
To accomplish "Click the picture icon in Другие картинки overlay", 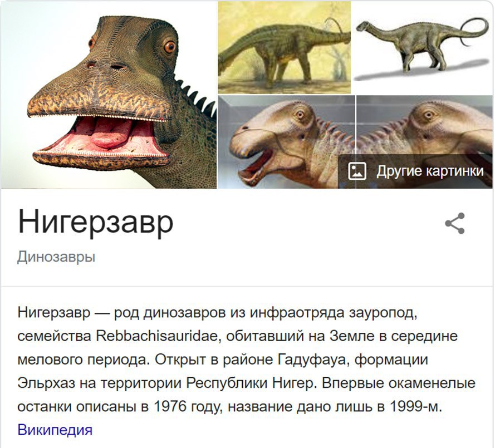I will coord(357,171).
